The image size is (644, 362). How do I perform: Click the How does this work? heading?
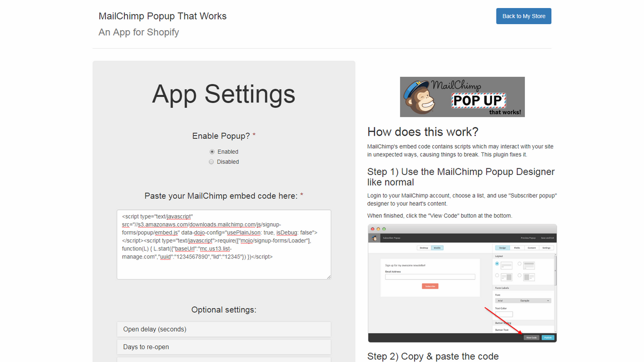(423, 132)
